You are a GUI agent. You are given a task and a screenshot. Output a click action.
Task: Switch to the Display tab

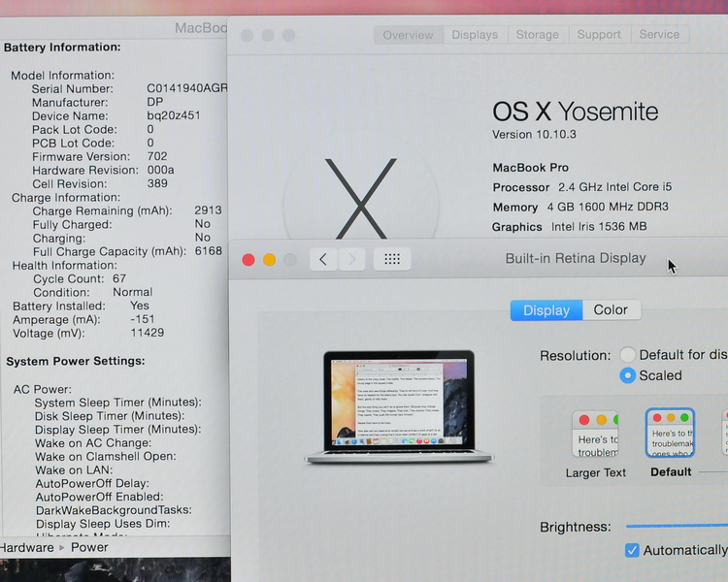click(546, 310)
